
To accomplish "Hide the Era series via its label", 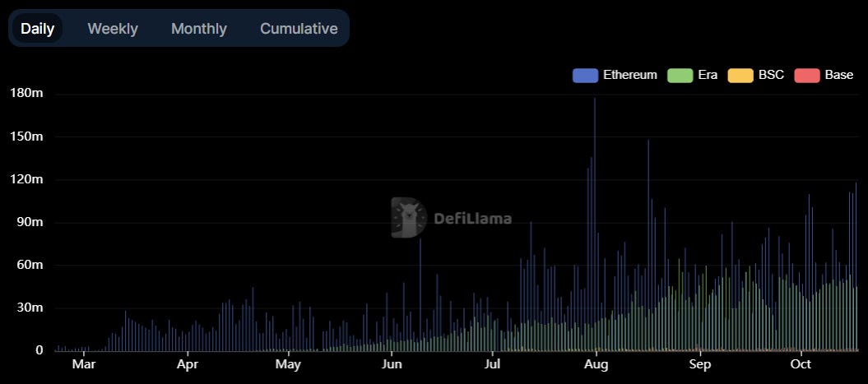I will pos(708,75).
